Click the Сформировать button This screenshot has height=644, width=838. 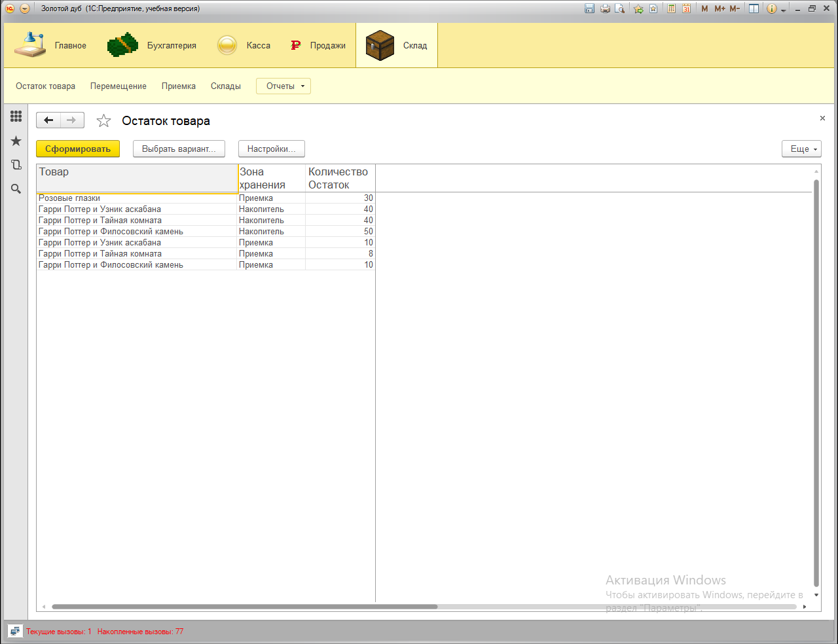click(x=78, y=149)
